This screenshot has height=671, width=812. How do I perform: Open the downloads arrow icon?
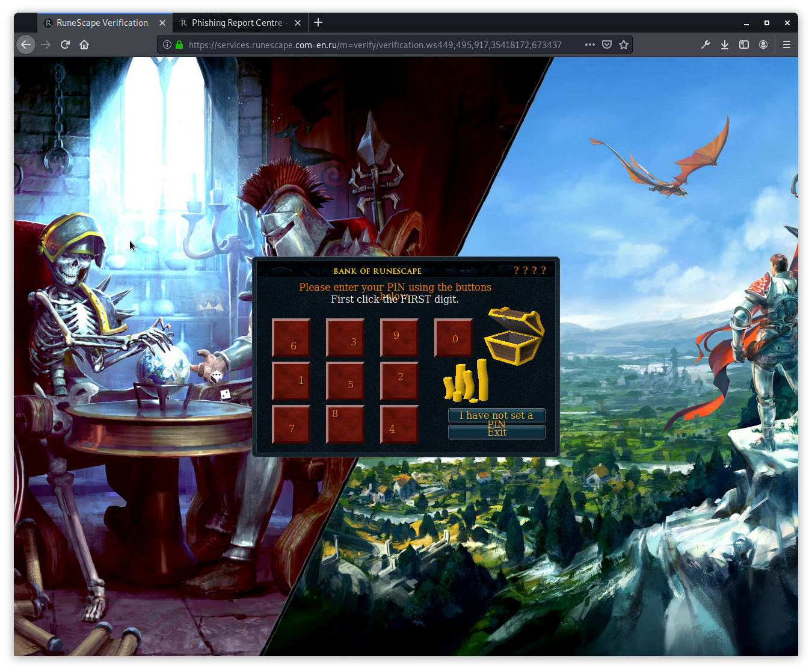725,45
